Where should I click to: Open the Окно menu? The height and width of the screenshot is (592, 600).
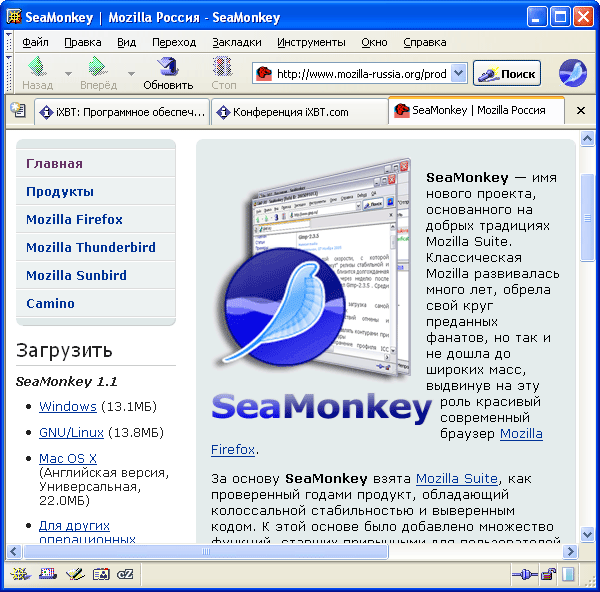[x=374, y=42]
